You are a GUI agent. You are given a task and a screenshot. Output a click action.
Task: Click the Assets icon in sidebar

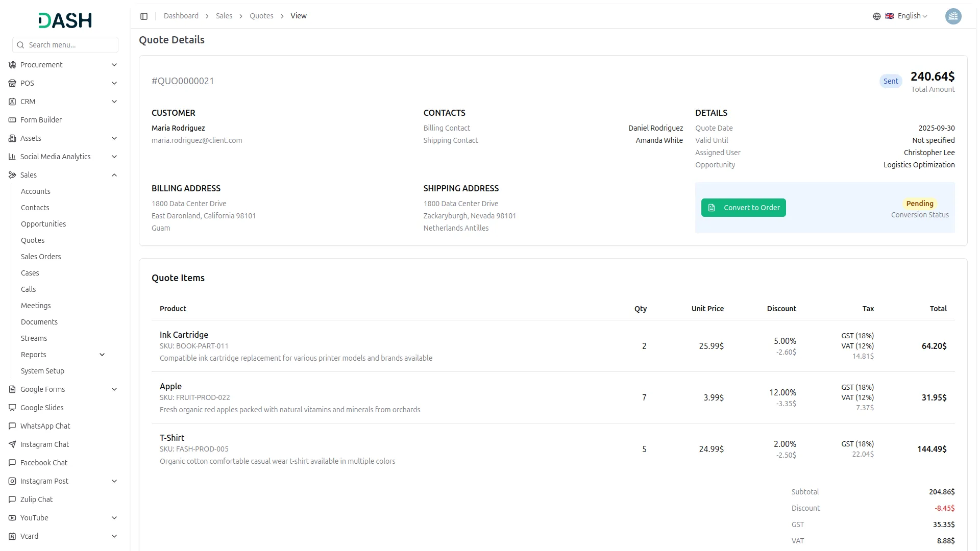(12, 138)
